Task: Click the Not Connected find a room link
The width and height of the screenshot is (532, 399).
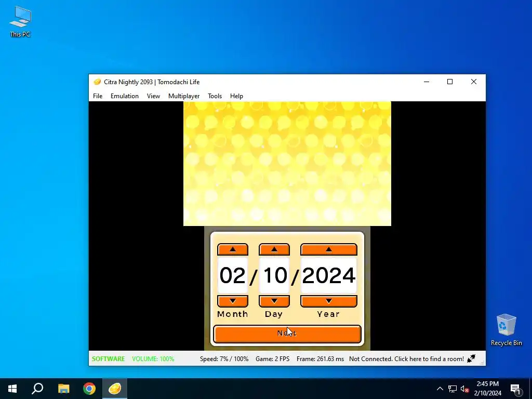Action: point(406,358)
